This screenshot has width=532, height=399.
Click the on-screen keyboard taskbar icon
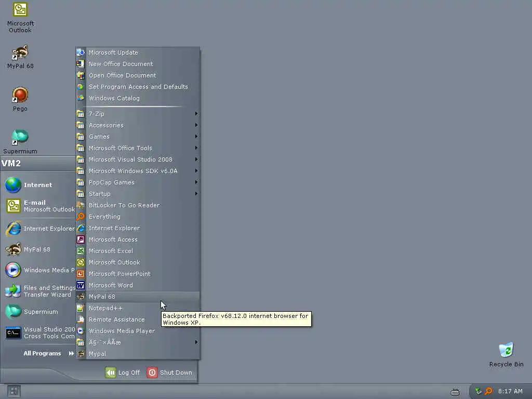pos(455,392)
